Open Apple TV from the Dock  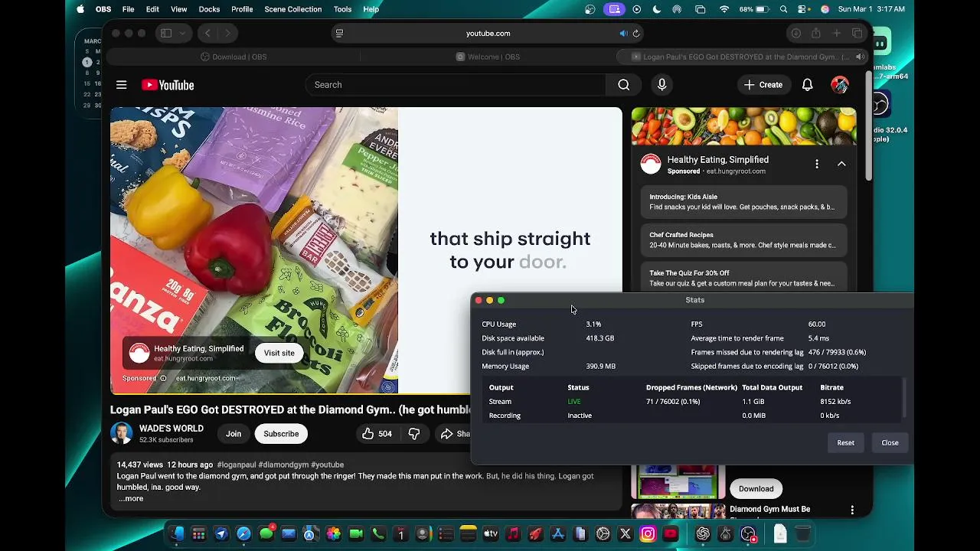pos(491,534)
